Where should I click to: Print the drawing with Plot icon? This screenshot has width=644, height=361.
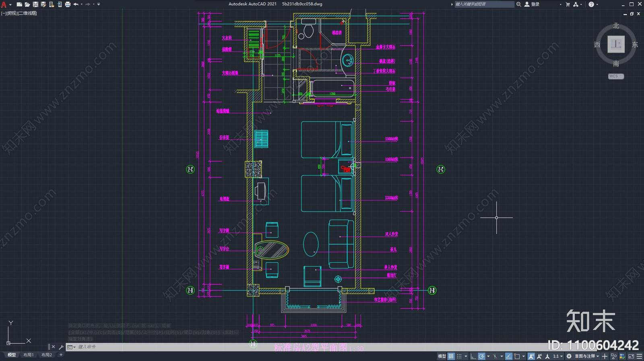click(x=68, y=4)
